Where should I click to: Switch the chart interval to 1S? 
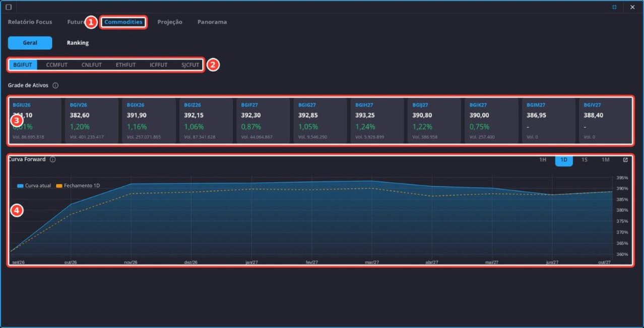(585, 160)
